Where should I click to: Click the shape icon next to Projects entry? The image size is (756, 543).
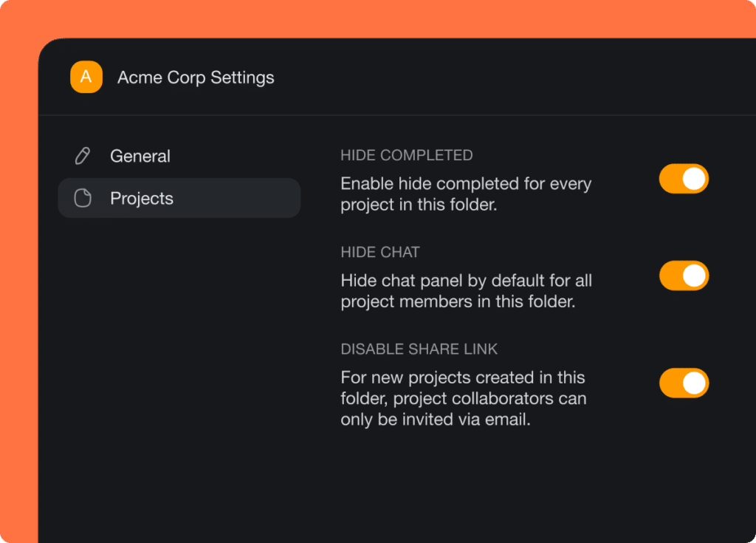(x=82, y=198)
